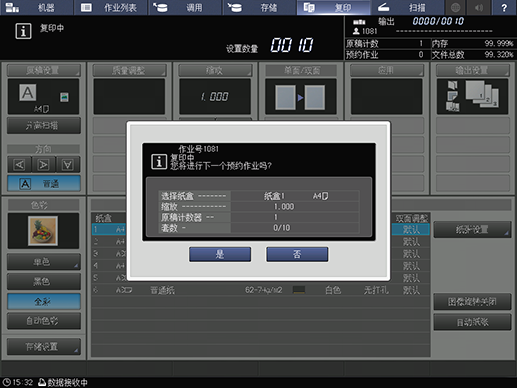Toggle the 自动纸张 button
This screenshot has width=517, height=388.
pyautogui.click(x=472, y=322)
